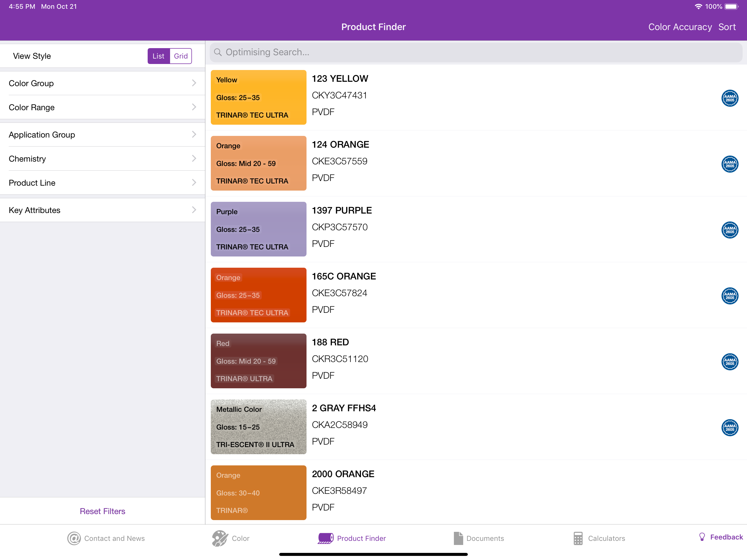Open the Product Finder tab
The image size is (747, 560).
[x=352, y=538]
